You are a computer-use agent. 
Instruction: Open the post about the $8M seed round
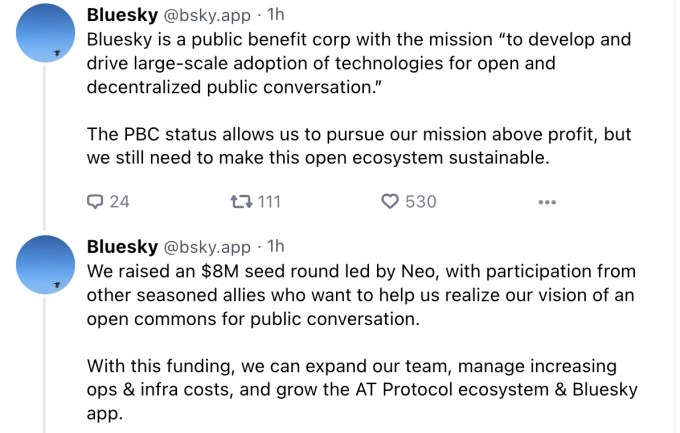tap(360, 295)
